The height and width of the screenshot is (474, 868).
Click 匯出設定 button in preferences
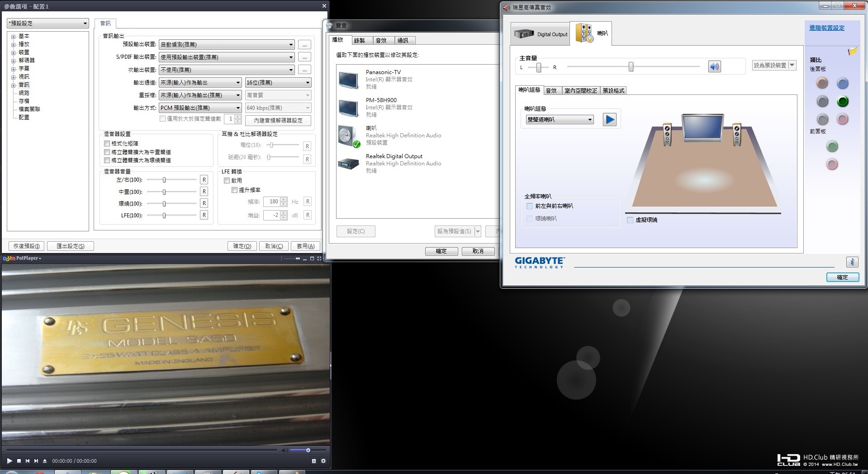pos(70,246)
